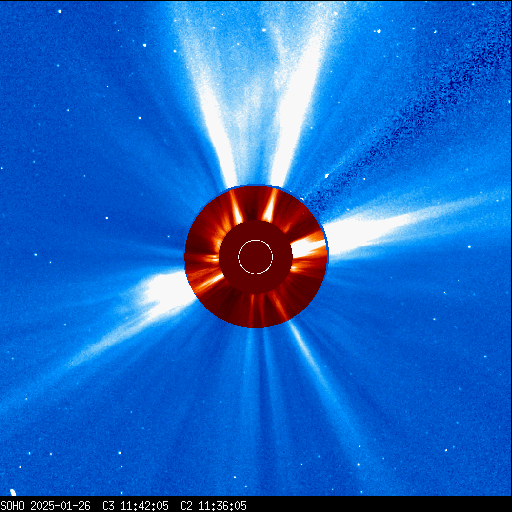Screen dimensions: 512x512
Task: Click the SOHO label in the caption bar
Action: coord(12,506)
